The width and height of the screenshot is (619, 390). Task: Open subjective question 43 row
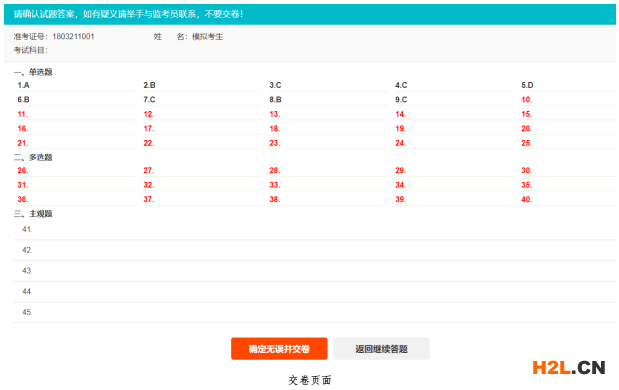315,271
